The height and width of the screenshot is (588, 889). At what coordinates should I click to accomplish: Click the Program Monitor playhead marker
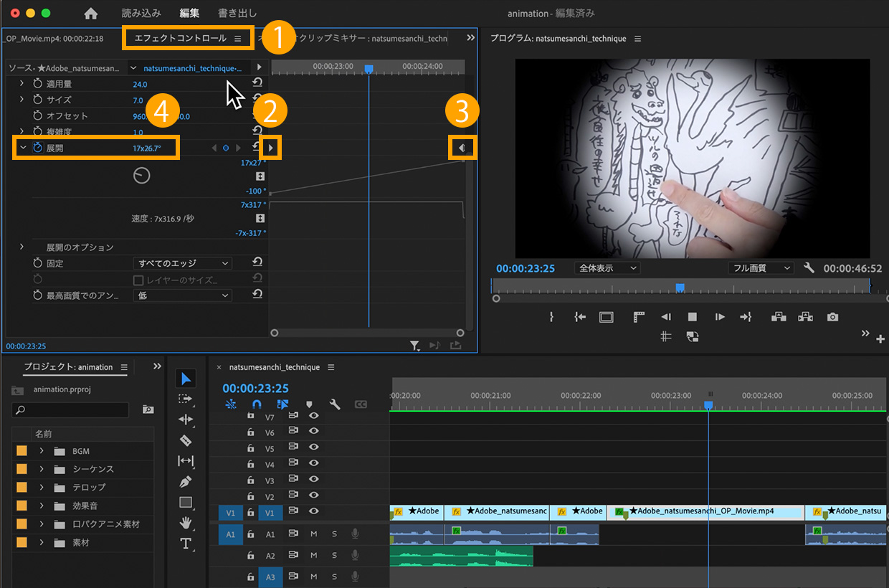pos(680,288)
